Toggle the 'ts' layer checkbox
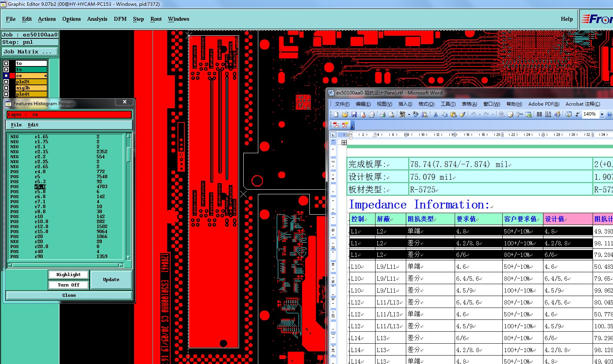 pos(6,69)
